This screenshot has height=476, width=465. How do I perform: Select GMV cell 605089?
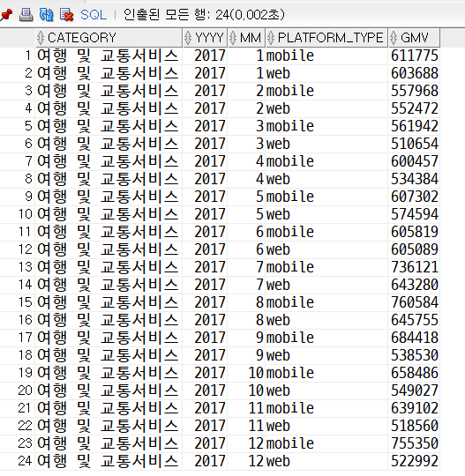414,249
